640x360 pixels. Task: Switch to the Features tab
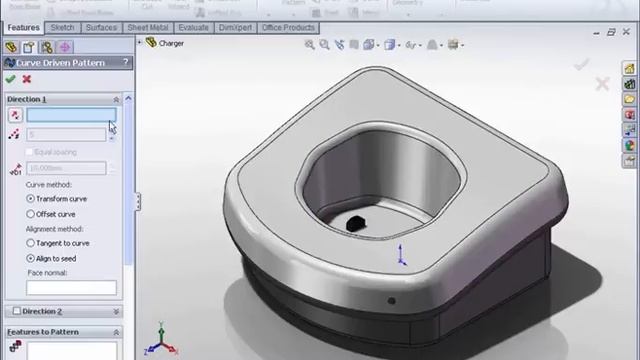23,28
